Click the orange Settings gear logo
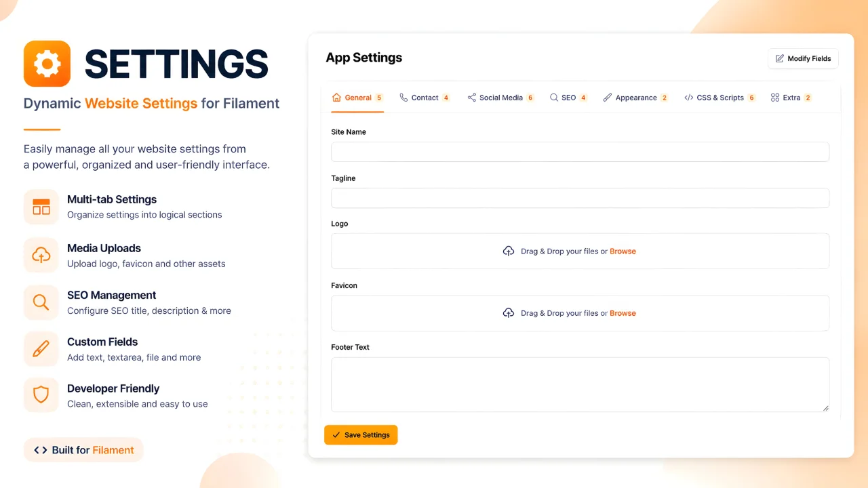Viewport: 868px width, 488px height. tap(47, 64)
